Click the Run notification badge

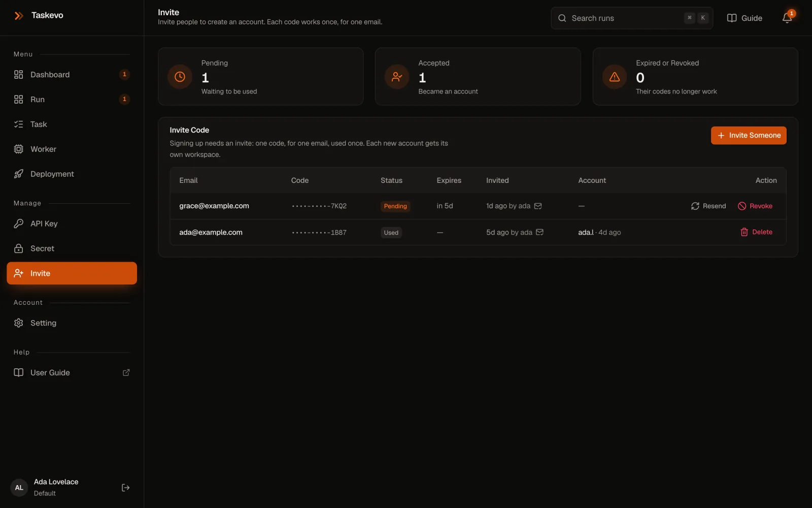pyautogui.click(x=124, y=100)
